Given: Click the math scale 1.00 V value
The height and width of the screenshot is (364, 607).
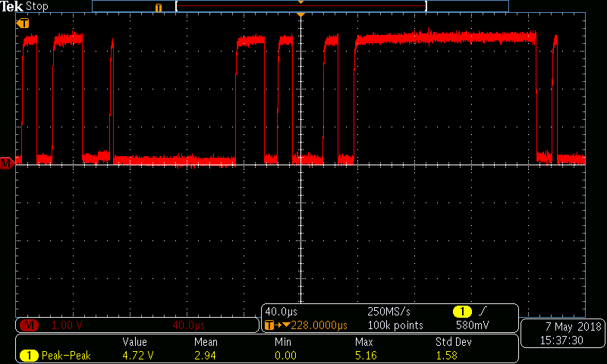Looking at the screenshot, I should [67, 325].
